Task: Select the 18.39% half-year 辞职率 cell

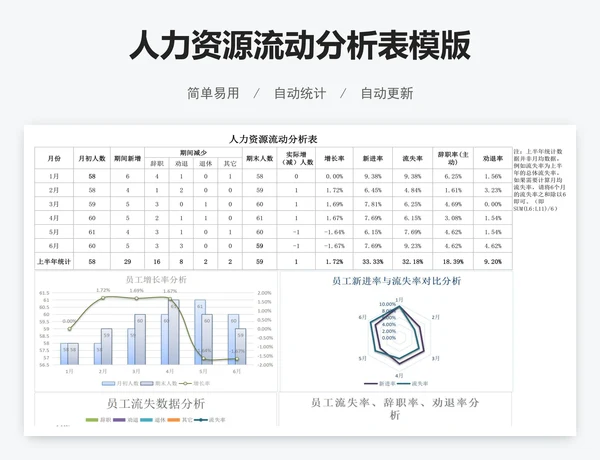Action: [453, 262]
